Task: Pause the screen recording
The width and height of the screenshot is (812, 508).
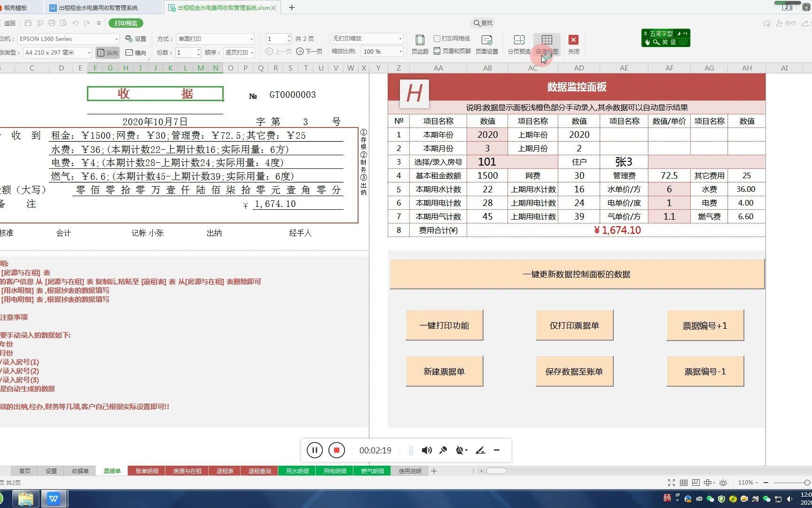Action: point(315,450)
